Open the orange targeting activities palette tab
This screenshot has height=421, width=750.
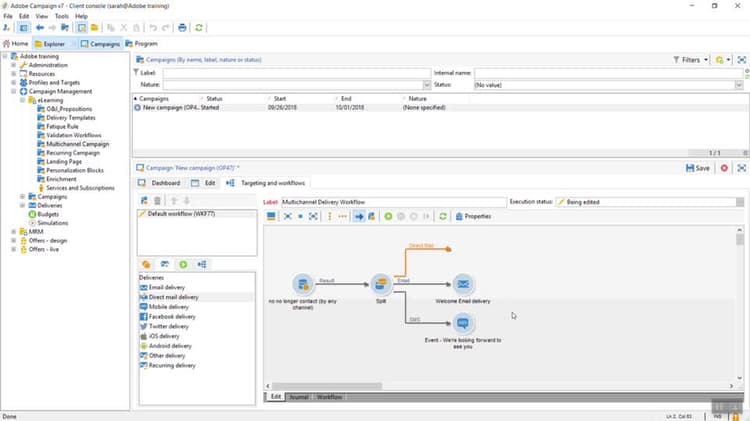click(x=146, y=265)
